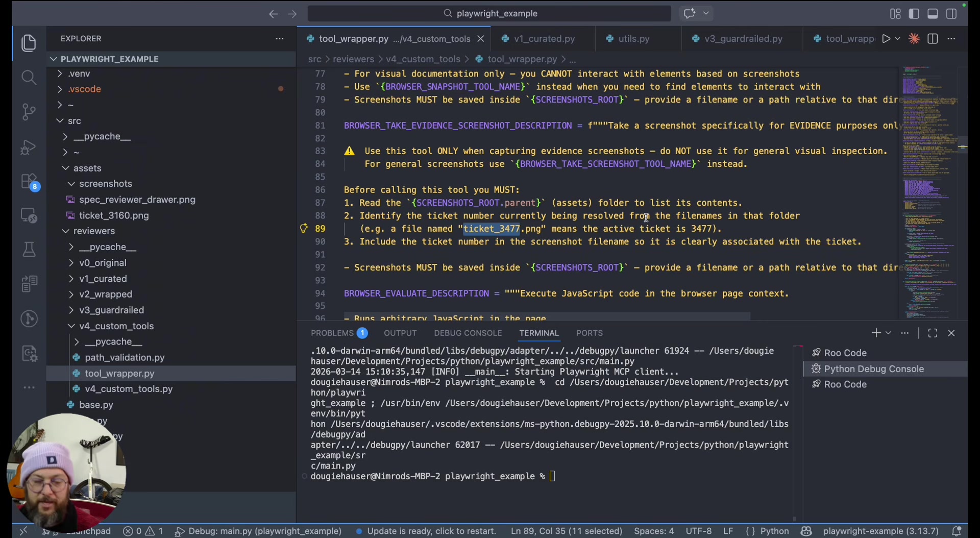This screenshot has height=538, width=980.
Task: Run the current Python file with the play button
Action: click(x=887, y=38)
